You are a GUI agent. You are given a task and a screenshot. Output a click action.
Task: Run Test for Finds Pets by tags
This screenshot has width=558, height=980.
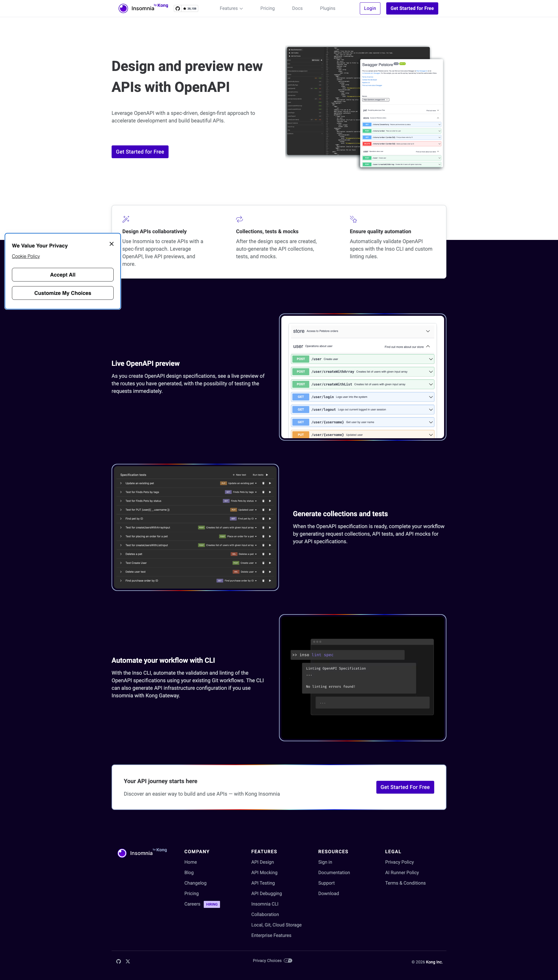(270, 492)
